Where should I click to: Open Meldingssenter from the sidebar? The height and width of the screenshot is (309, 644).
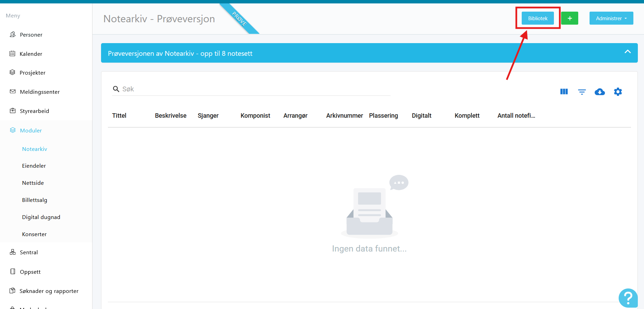click(39, 92)
